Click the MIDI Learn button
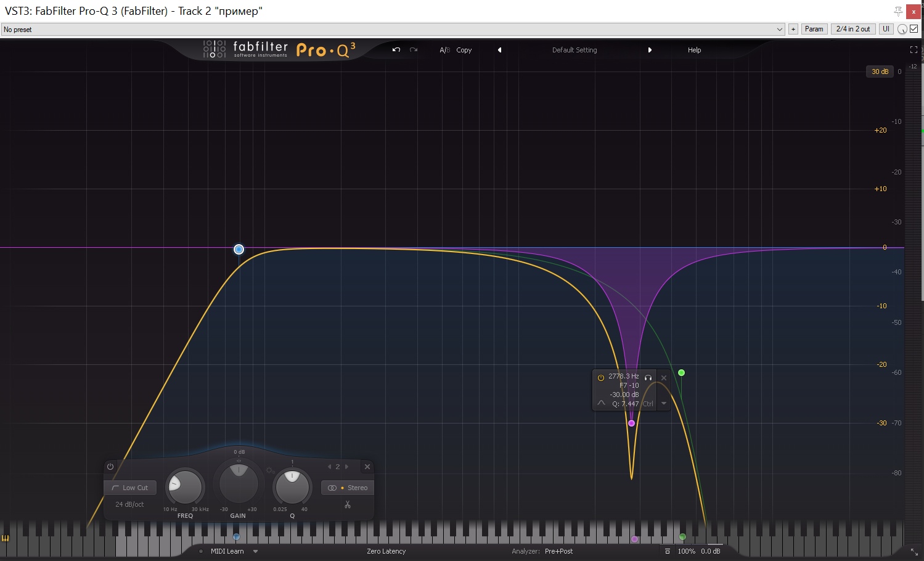 click(x=227, y=551)
